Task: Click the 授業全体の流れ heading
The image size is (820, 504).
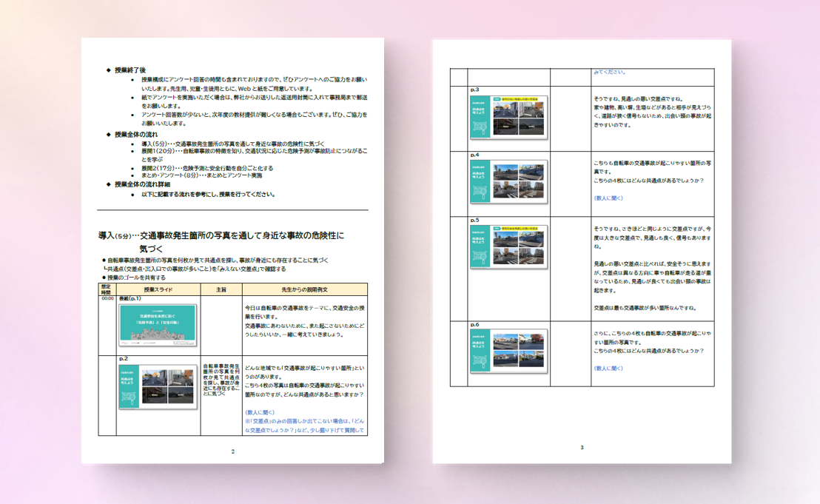Action: click(x=137, y=135)
